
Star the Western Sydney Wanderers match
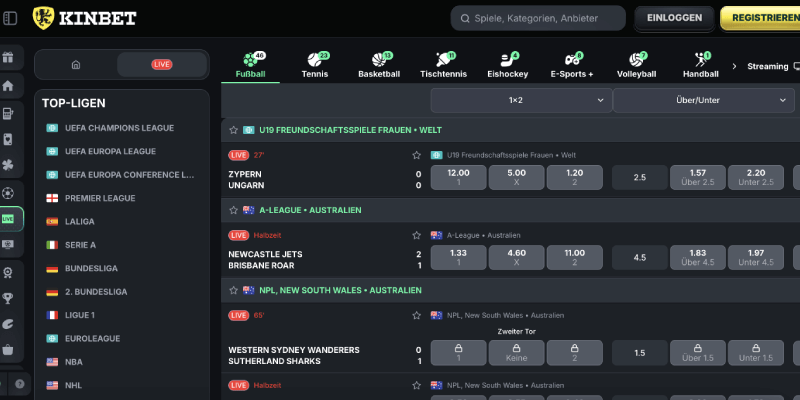pyautogui.click(x=416, y=315)
